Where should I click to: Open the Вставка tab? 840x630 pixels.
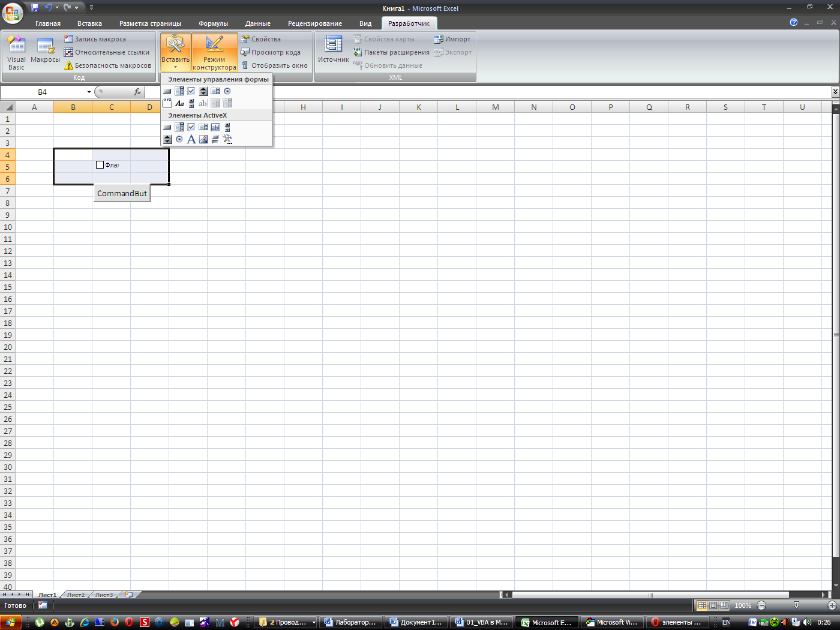(89, 23)
